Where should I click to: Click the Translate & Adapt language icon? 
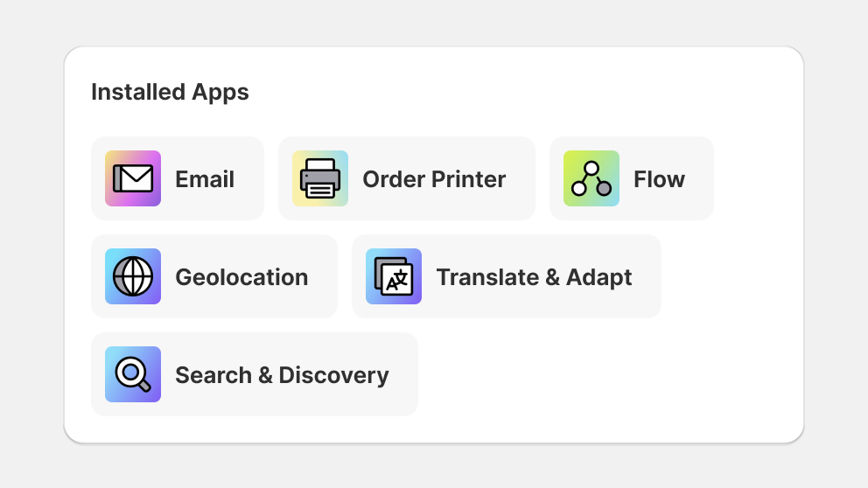pyautogui.click(x=394, y=276)
